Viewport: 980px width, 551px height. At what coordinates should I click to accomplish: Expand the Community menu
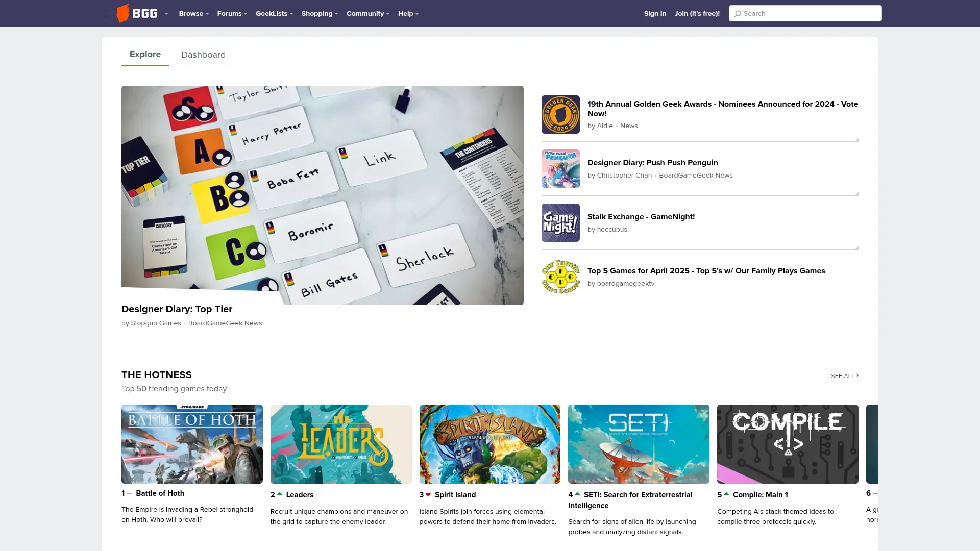click(x=368, y=14)
